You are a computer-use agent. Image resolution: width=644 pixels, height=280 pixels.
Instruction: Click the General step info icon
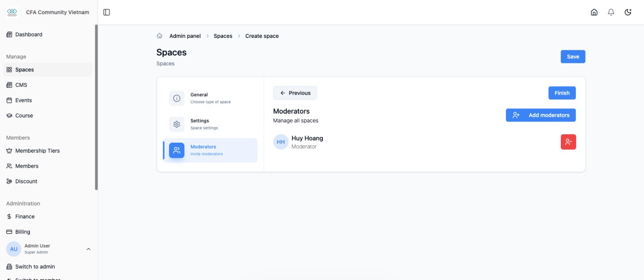(x=177, y=98)
